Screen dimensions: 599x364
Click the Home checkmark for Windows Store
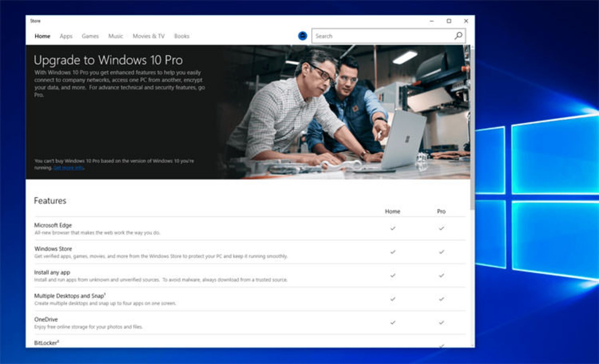pos(393,252)
